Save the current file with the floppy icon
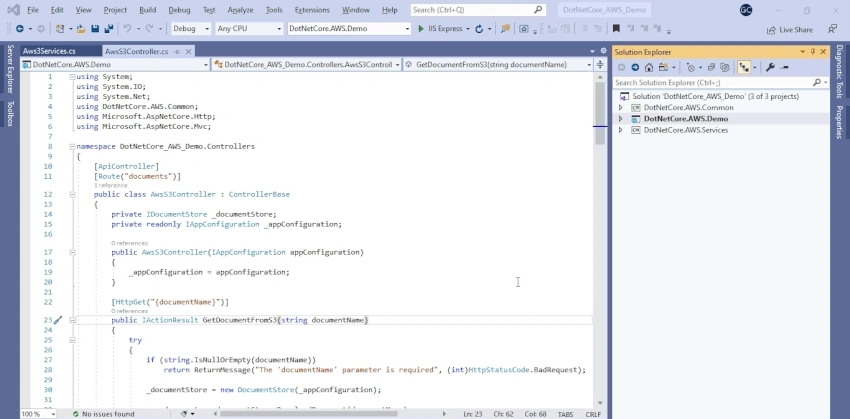The width and height of the screenshot is (850, 419). click(95, 29)
